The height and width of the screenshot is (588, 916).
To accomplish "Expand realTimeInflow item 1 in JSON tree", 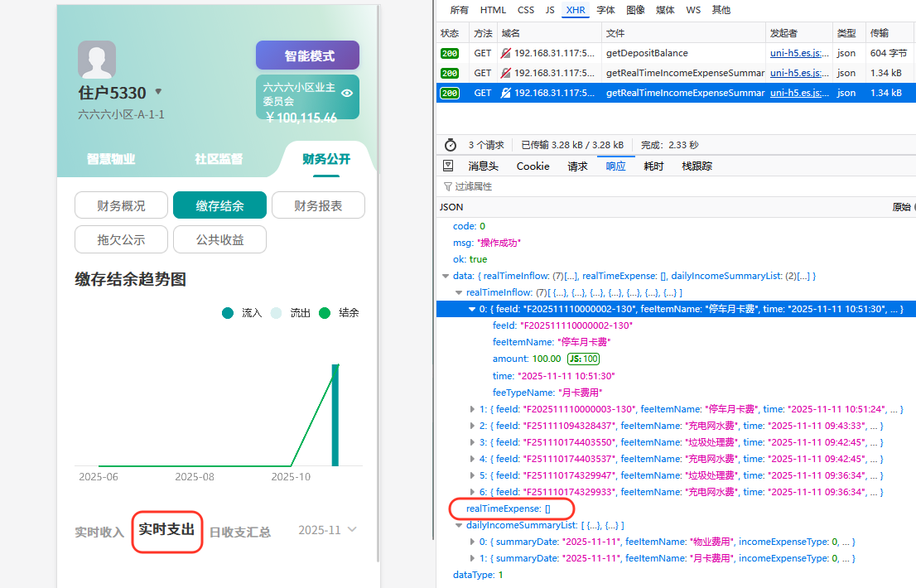I will tap(473, 409).
